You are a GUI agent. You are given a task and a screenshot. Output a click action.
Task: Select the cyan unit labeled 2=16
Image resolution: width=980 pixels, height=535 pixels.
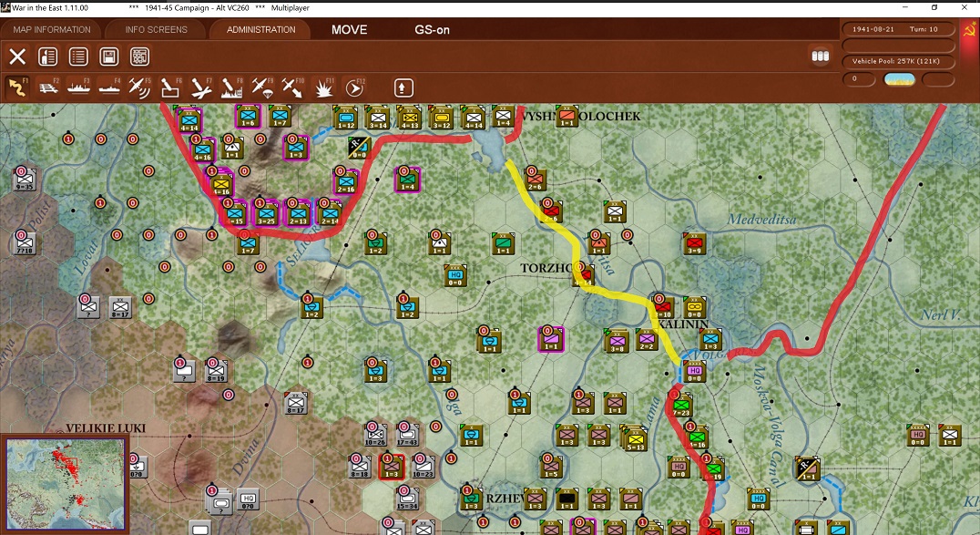345,181
